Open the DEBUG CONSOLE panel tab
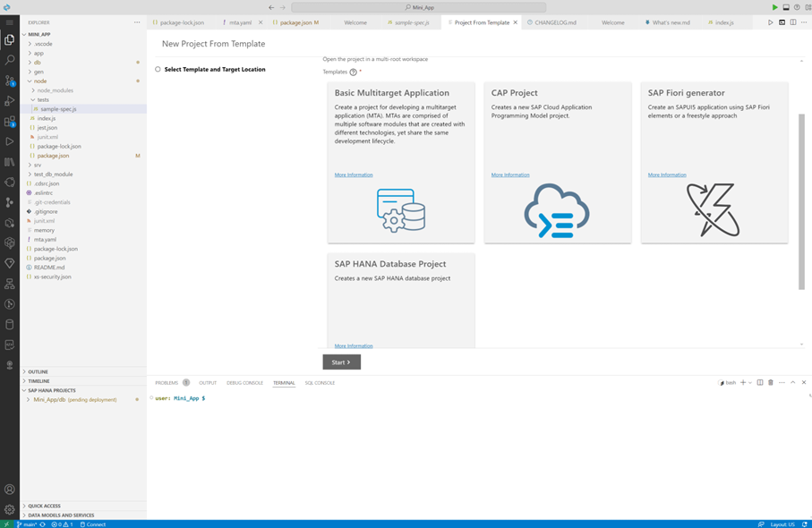Screen dimensions: 812x528 244,382
